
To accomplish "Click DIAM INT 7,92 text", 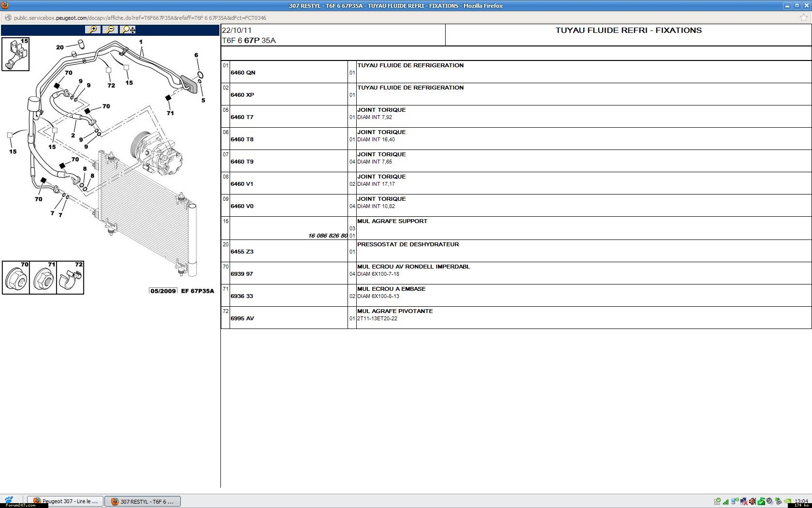I will click(375, 117).
